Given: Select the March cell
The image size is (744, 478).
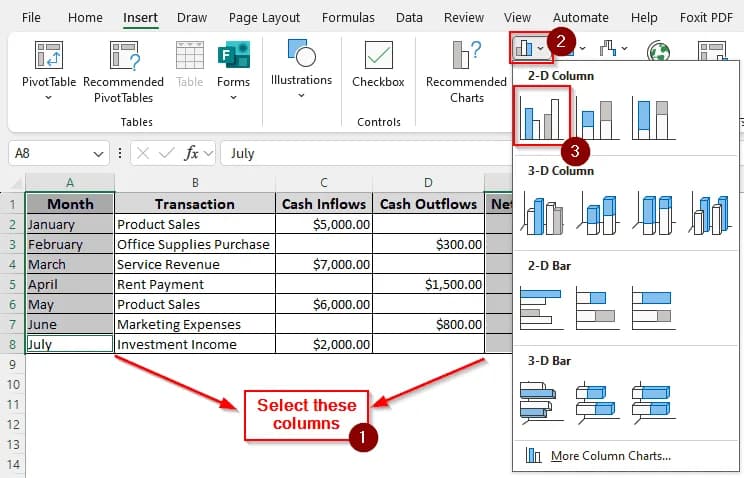Looking at the screenshot, I should pos(70,264).
